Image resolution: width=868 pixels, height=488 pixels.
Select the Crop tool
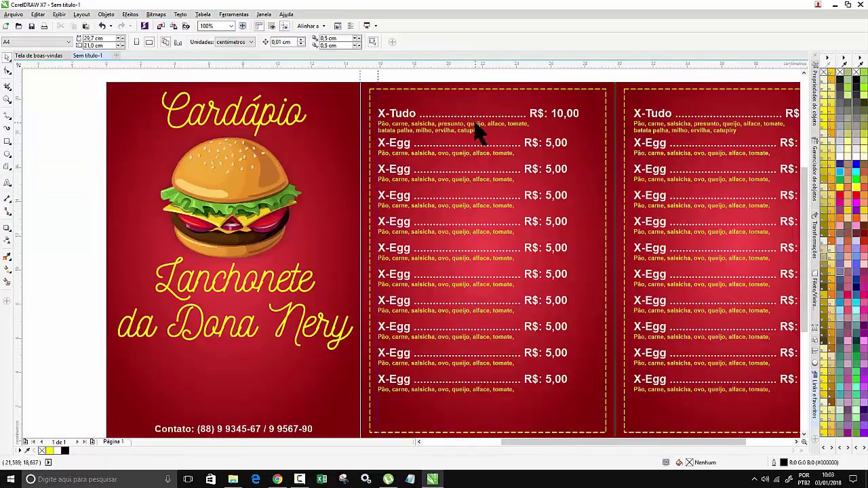7,86
